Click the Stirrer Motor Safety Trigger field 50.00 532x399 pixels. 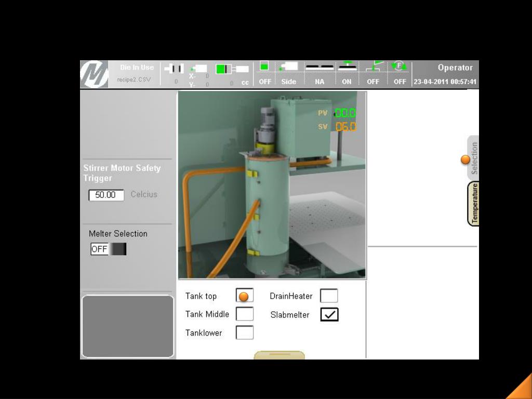106,195
